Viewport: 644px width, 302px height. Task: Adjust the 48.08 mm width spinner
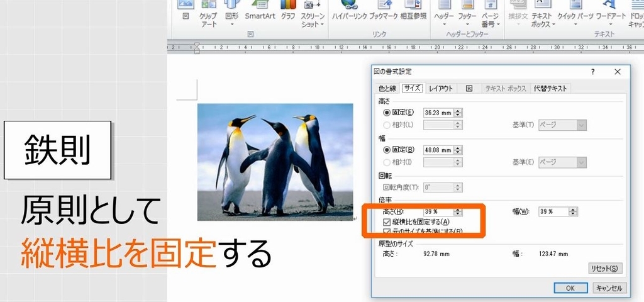[x=458, y=150]
